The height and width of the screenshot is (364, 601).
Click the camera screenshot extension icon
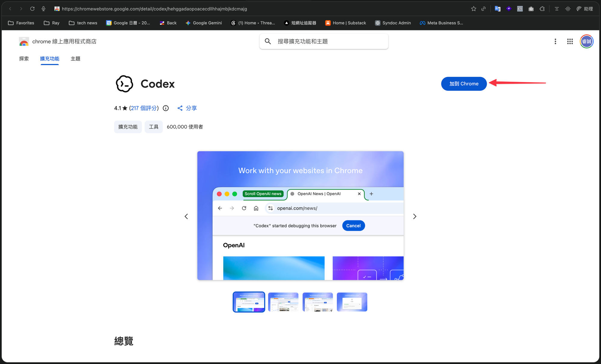tap(531, 9)
